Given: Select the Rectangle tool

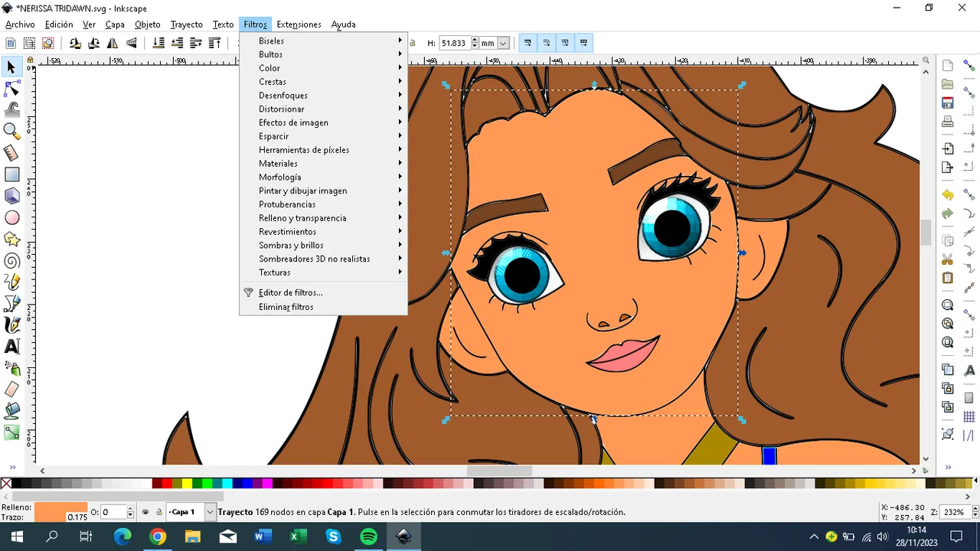Looking at the screenshot, I should [11, 174].
